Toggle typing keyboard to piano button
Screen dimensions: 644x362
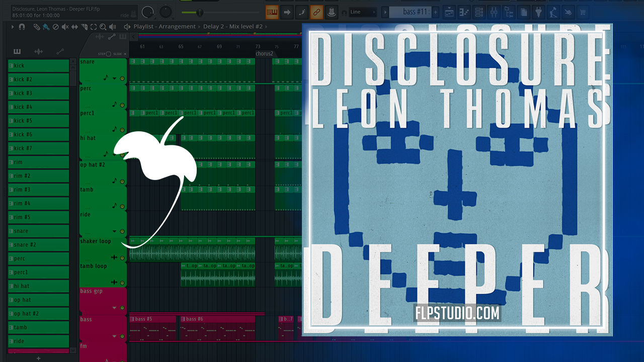tap(272, 12)
